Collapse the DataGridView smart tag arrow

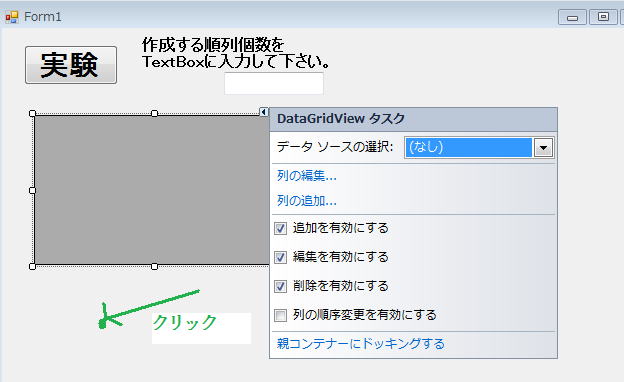click(263, 112)
